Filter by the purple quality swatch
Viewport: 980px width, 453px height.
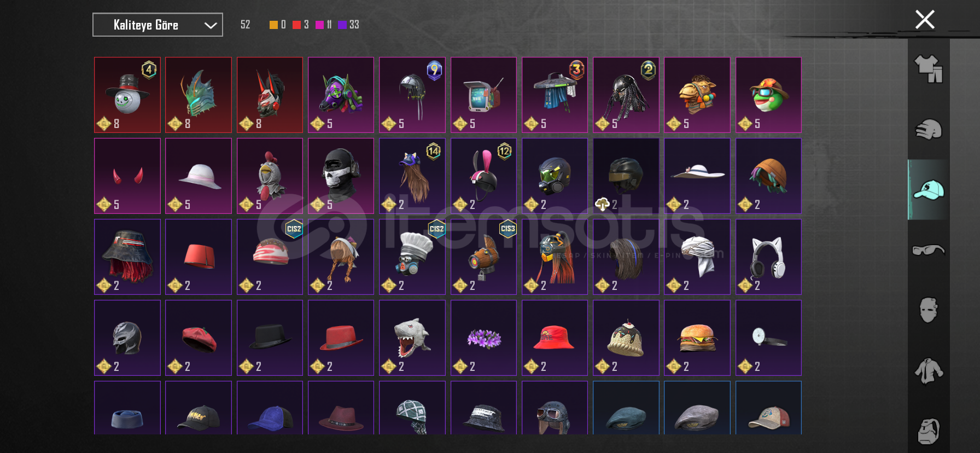pyautogui.click(x=342, y=25)
